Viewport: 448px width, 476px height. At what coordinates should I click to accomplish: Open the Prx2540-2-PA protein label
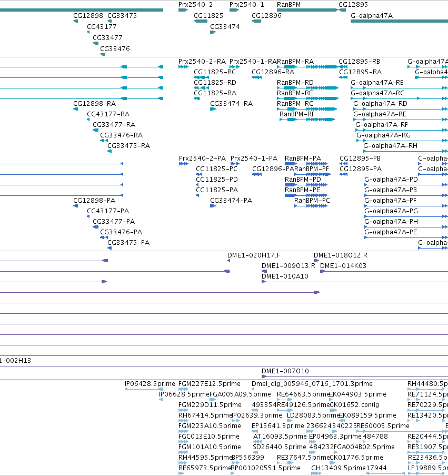coord(203,158)
